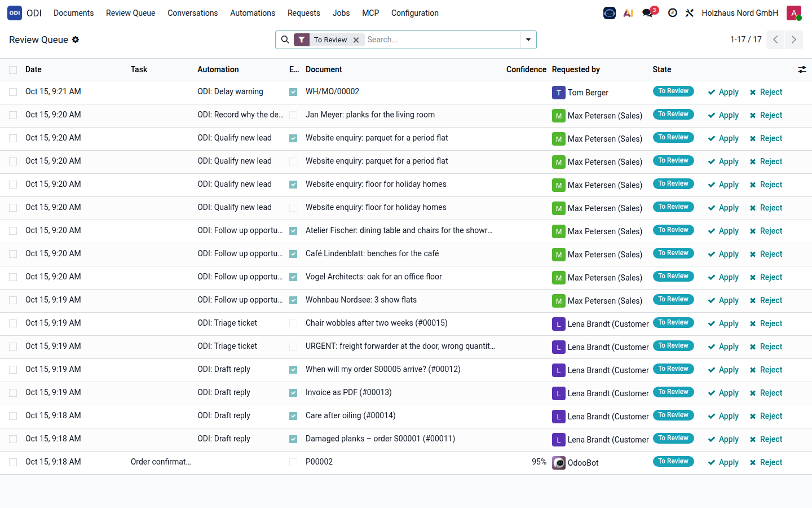Select the Jan Meyer planks row checkbox

13,115
